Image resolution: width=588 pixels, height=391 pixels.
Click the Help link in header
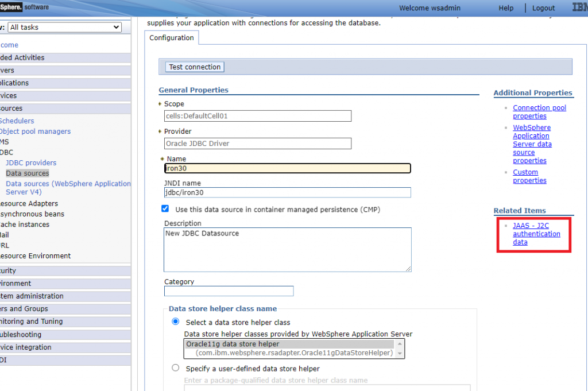click(506, 8)
